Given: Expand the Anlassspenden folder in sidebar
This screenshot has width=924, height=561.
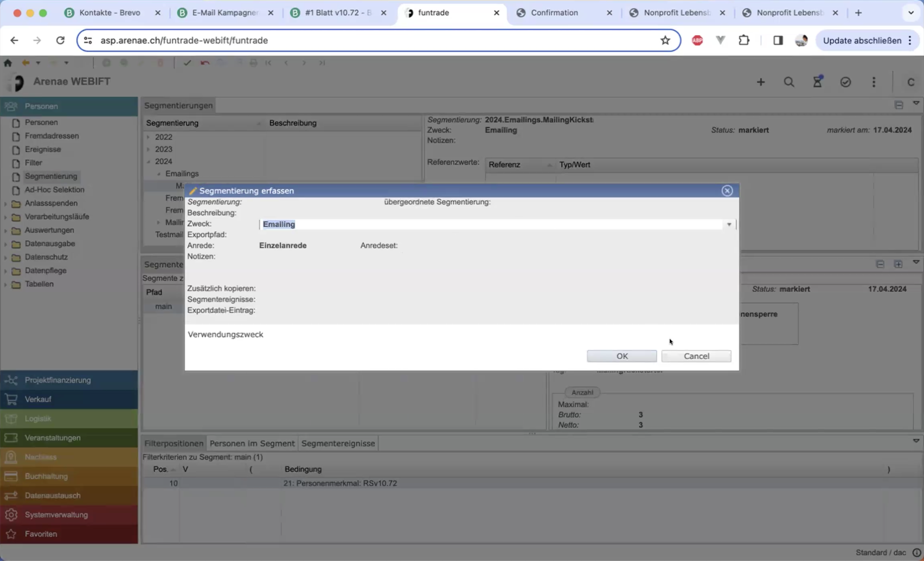Looking at the screenshot, I should [x=5, y=203].
